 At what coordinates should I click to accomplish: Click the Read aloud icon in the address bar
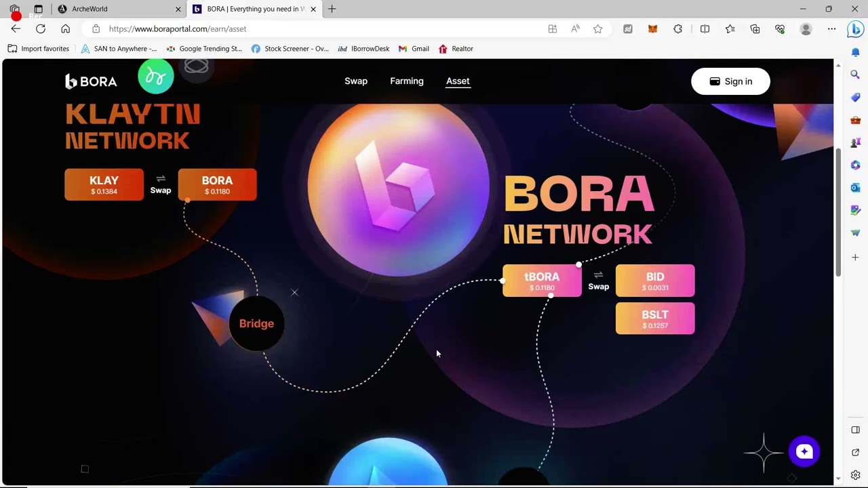pyautogui.click(x=575, y=29)
